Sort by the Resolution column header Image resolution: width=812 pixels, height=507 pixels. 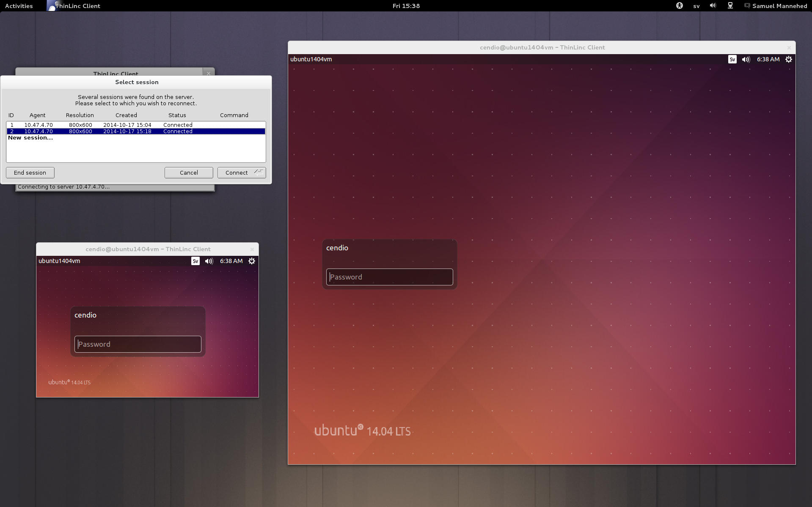tap(80, 115)
